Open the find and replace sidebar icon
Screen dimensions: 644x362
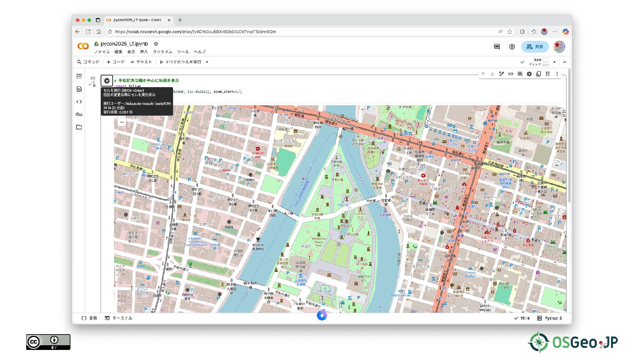(79, 89)
